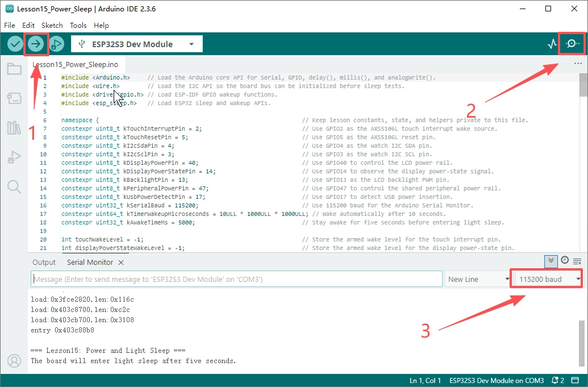Image resolution: width=588 pixels, height=387 pixels.
Task: Open the Sketch menu
Action: [x=52, y=25]
